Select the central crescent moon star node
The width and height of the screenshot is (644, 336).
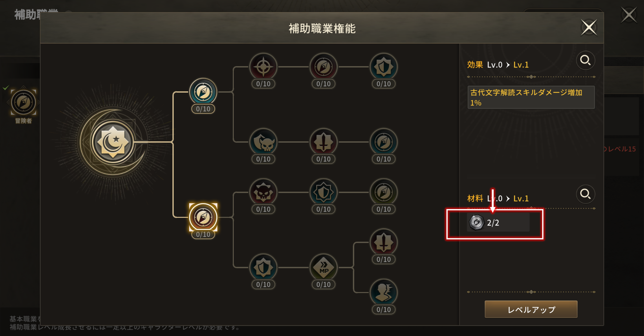click(x=113, y=142)
